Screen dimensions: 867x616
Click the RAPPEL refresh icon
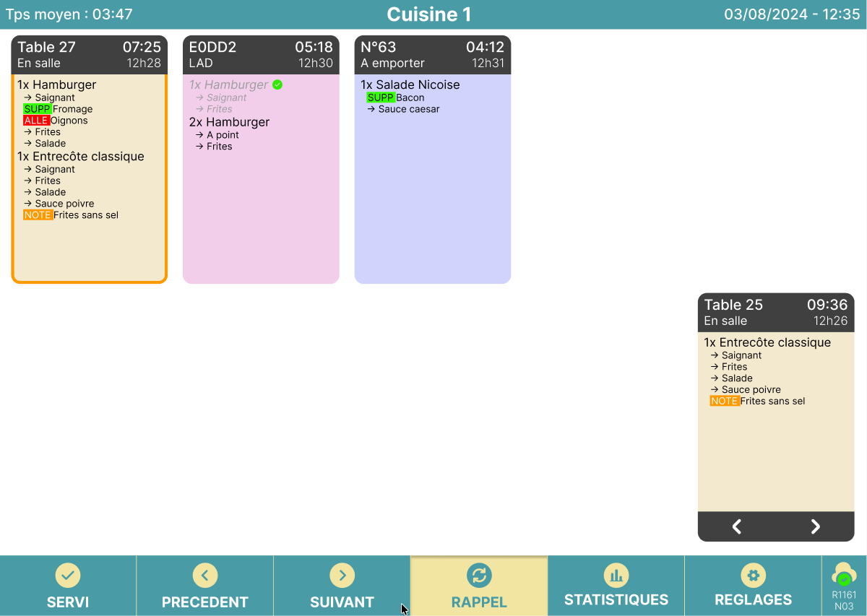coord(479,576)
